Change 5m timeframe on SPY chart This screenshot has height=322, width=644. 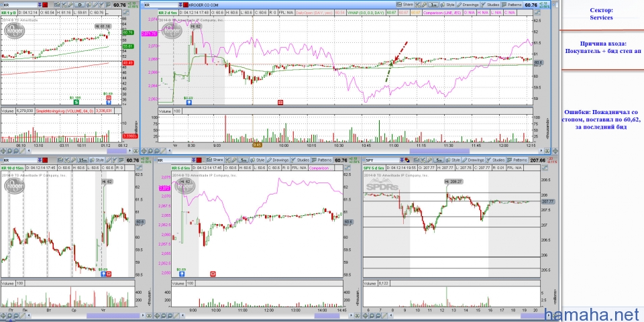point(439,160)
